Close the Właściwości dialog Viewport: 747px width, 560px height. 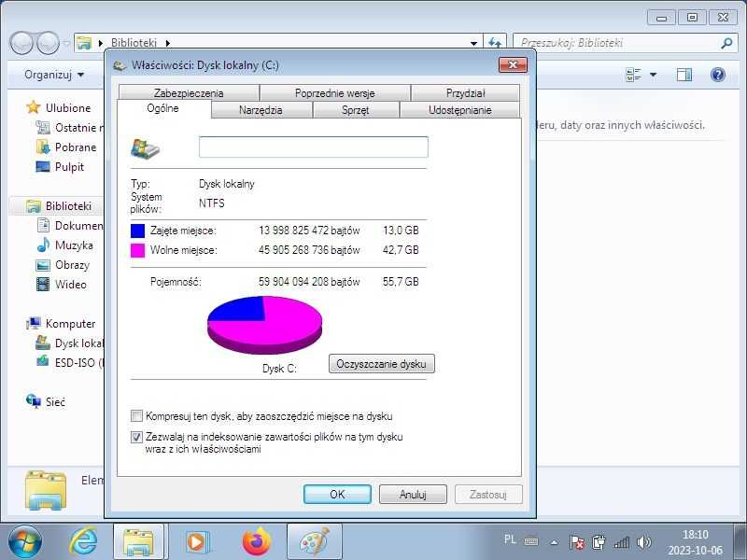(x=513, y=64)
